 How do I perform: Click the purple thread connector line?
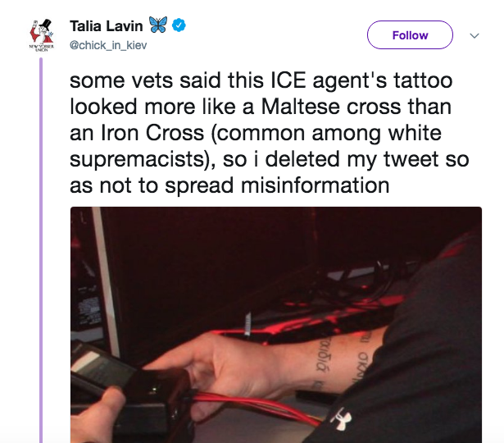coord(41,249)
